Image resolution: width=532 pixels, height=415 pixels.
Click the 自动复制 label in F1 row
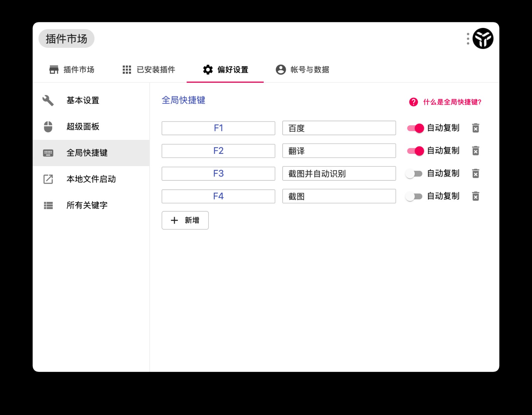[x=443, y=128]
